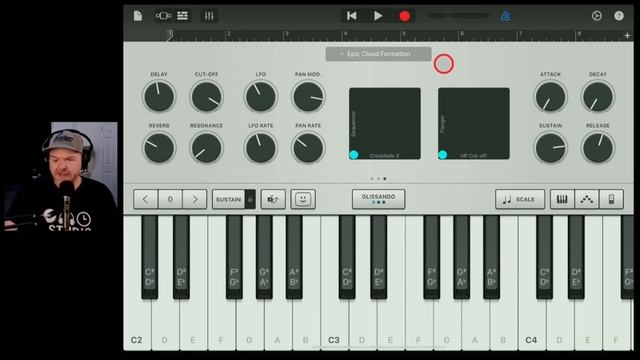
Task: Adjust the Release knob
Action: tap(598, 148)
